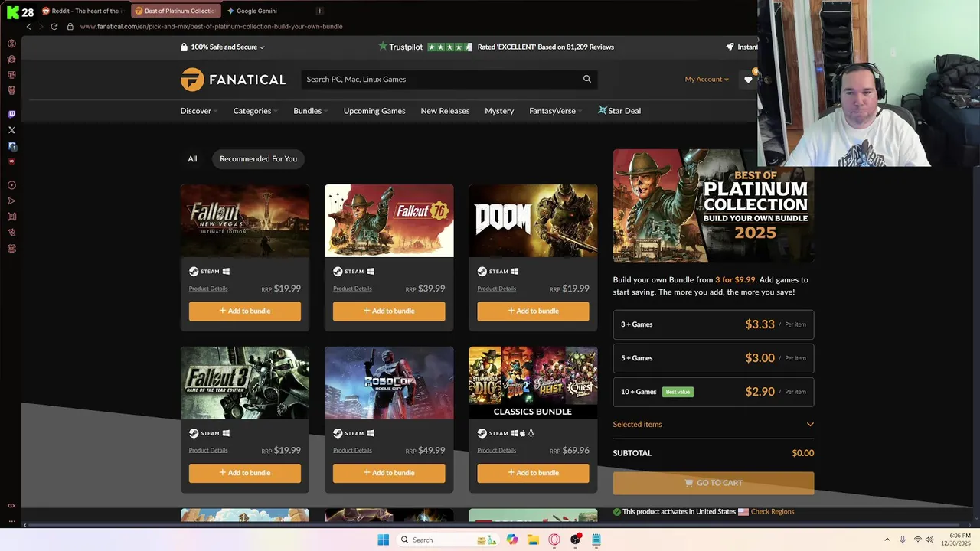Open Upcoming Games menu item
This screenshot has height=551, width=980.
pos(374,111)
